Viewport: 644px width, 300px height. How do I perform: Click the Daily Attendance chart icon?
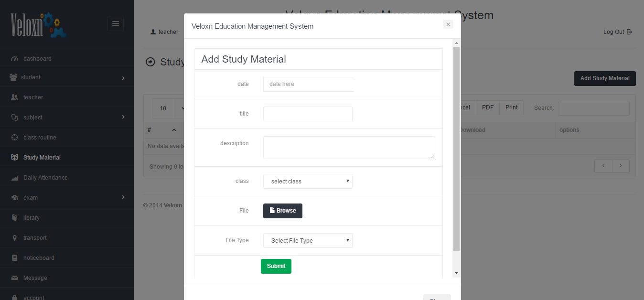point(14,178)
